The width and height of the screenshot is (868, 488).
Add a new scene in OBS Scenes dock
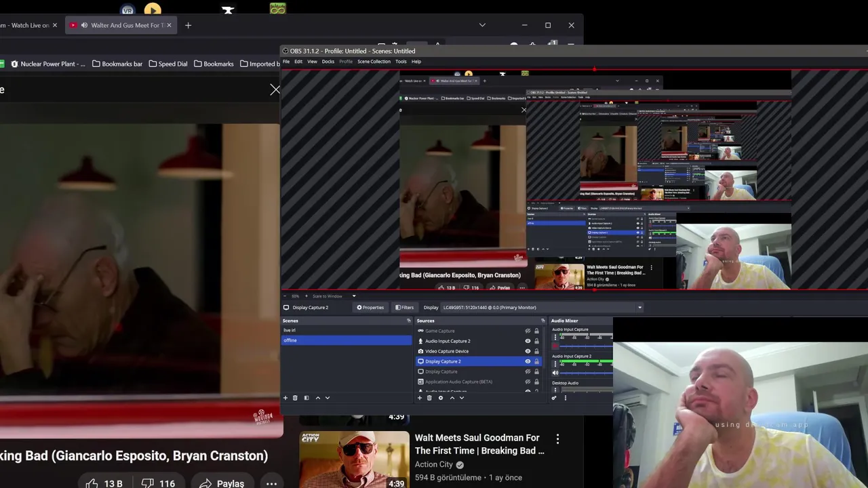coord(285,398)
